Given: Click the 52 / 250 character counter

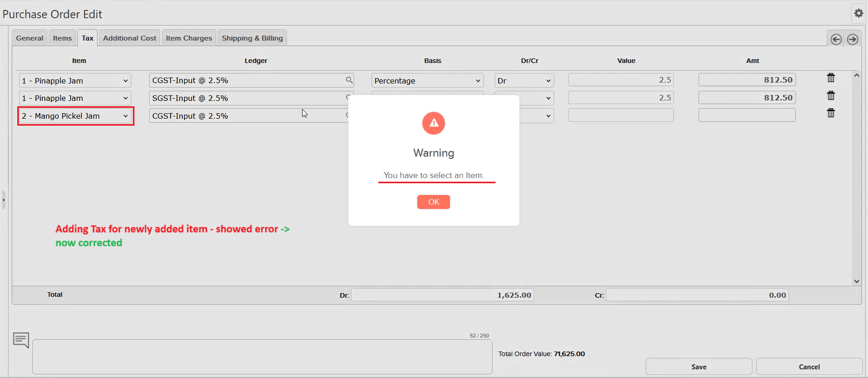Looking at the screenshot, I should pyautogui.click(x=479, y=336).
